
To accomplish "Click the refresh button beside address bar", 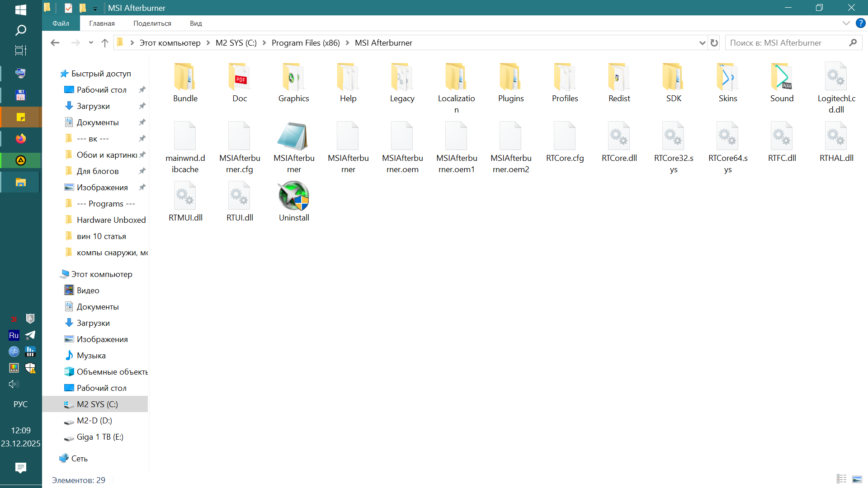I will click(x=714, y=43).
